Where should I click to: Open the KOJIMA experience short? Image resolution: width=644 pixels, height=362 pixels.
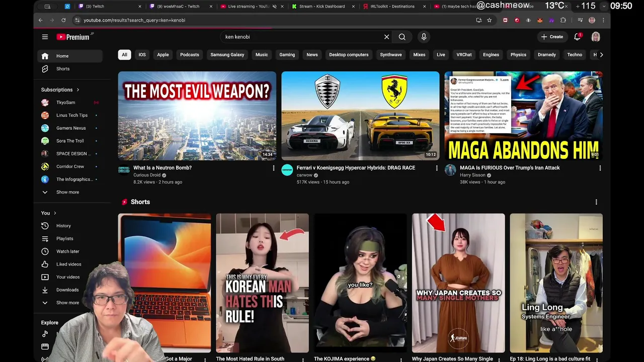point(360,283)
